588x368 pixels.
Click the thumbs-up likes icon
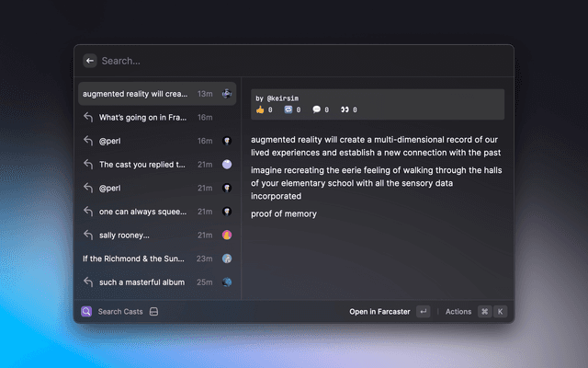[260, 109]
